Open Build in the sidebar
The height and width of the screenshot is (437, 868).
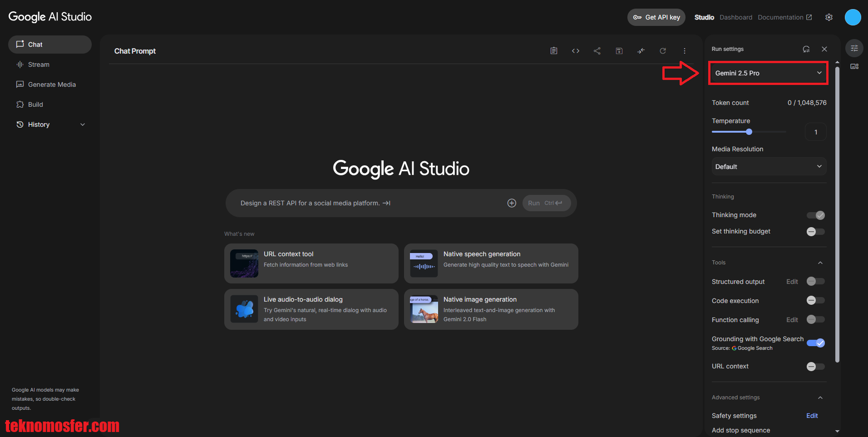[x=50, y=104]
